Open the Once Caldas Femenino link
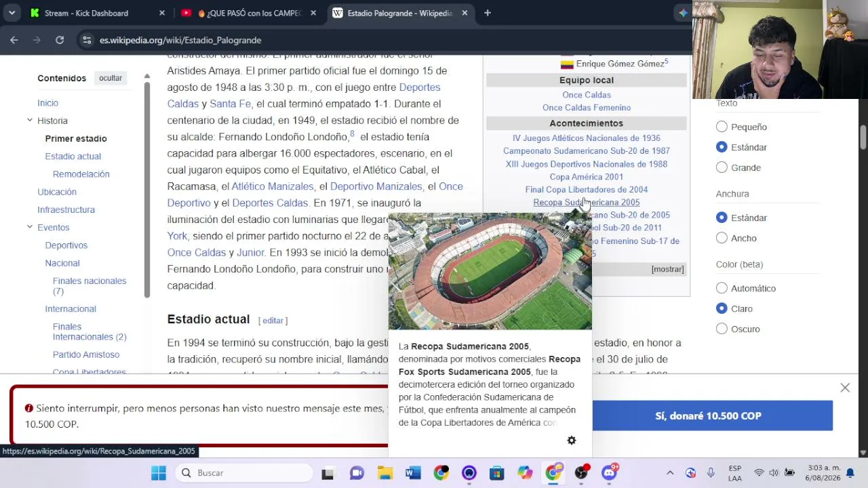Image resolution: width=868 pixels, height=488 pixels. pos(587,108)
